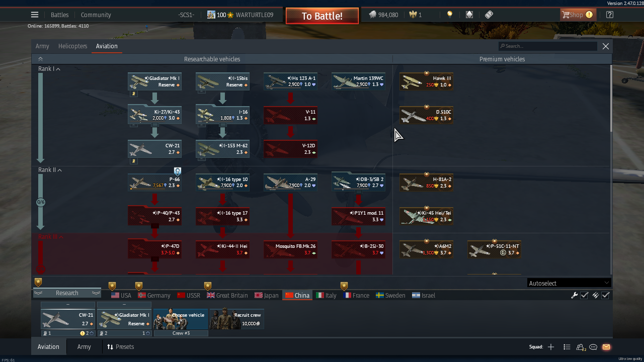This screenshot has height=362, width=644.
Task: Open the Shop button
Action: (x=577, y=15)
